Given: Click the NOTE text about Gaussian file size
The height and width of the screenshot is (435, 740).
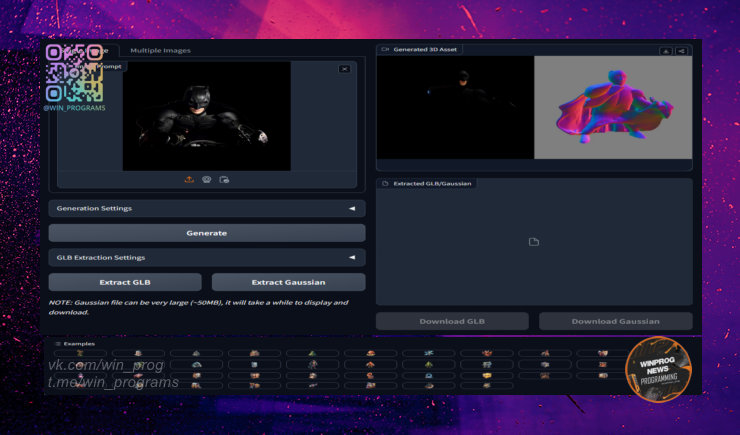Looking at the screenshot, I should pyautogui.click(x=199, y=307).
